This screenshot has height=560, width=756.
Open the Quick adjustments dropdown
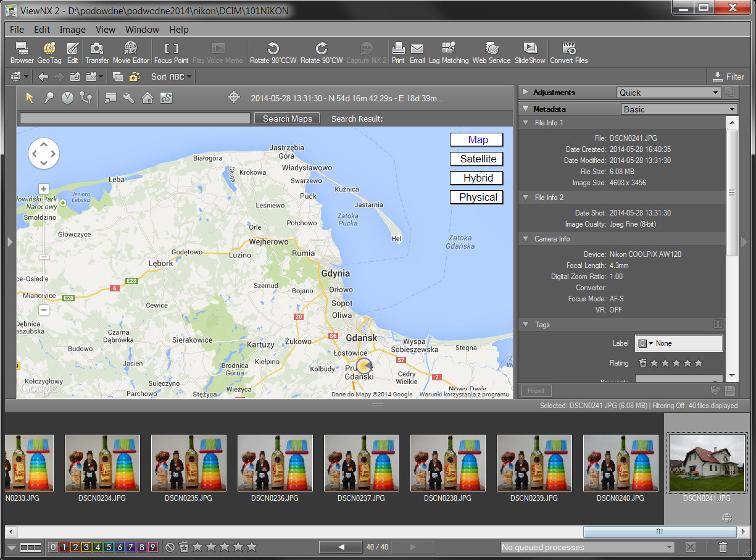point(669,93)
